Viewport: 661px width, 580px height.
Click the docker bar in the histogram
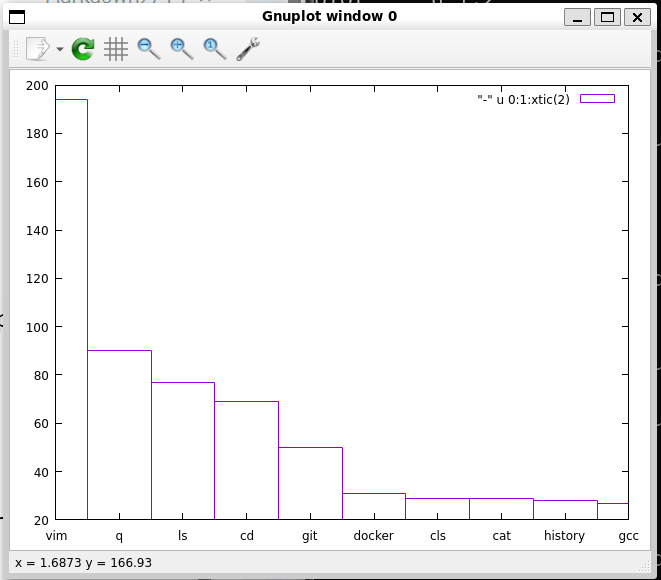pyautogui.click(x=374, y=506)
